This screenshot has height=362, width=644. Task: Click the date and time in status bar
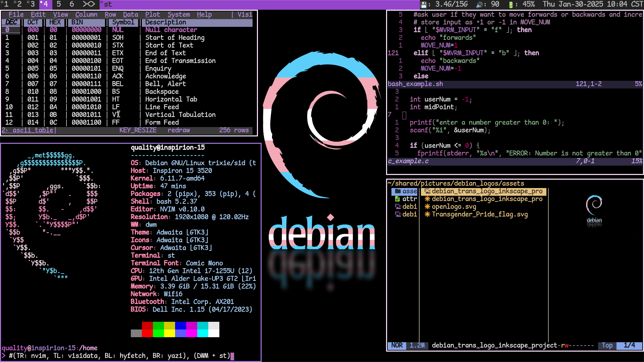pos(592,4)
